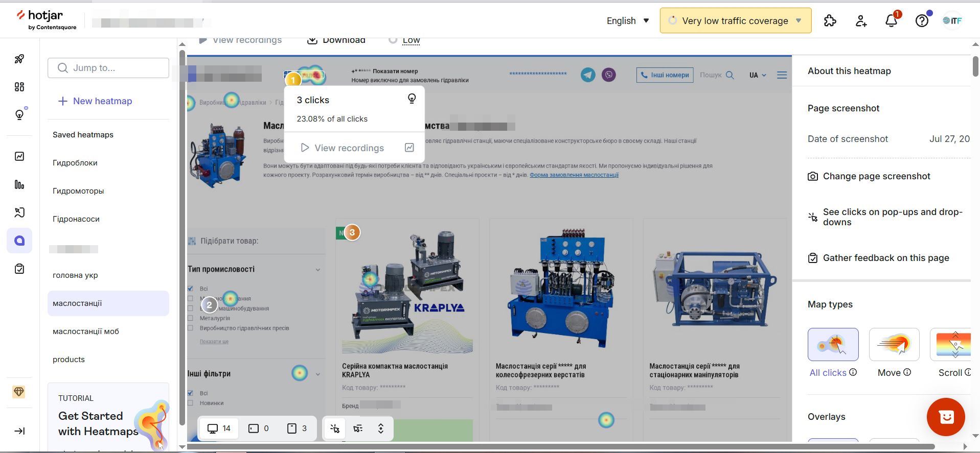Image resolution: width=980 pixels, height=453 pixels.
Task: Click the Показати ще link
Action: [x=214, y=342]
